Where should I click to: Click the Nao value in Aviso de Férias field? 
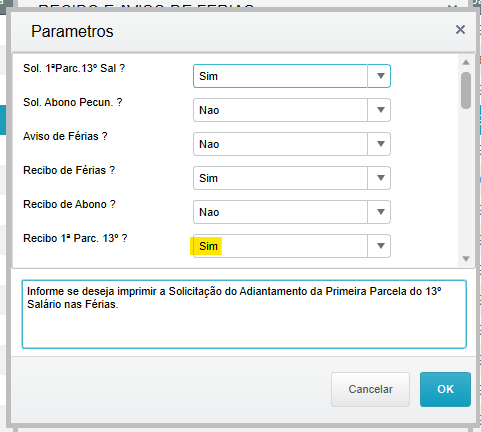(x=209, y=144)
